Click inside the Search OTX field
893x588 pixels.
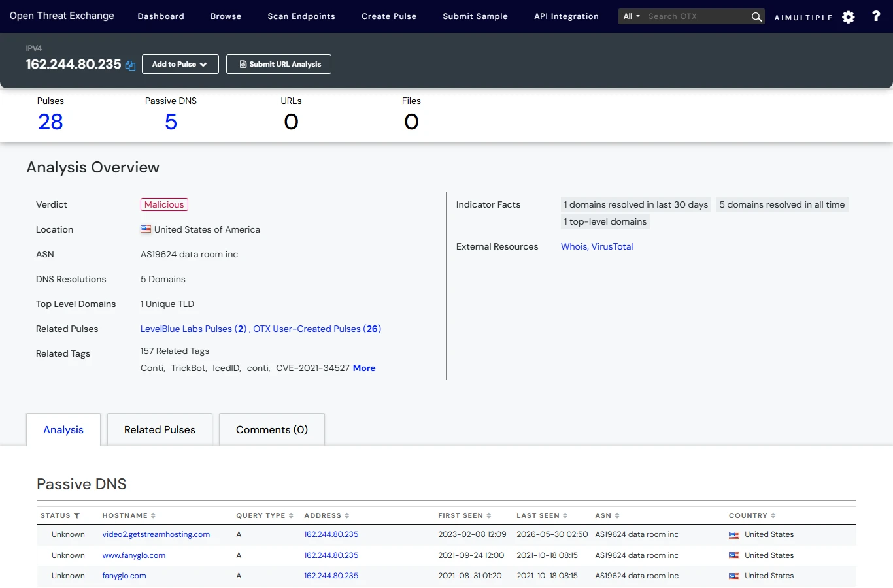pos(696,16)
